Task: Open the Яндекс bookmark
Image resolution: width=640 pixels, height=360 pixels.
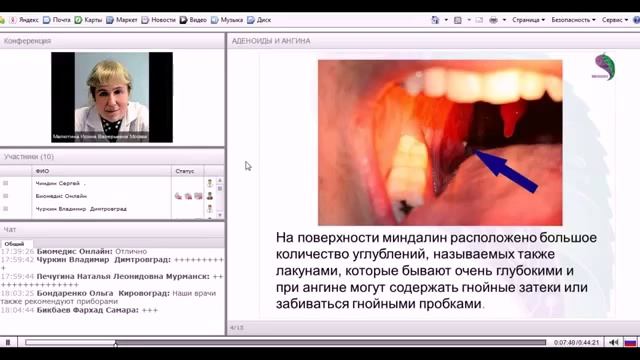Action: tap(24, 20)
